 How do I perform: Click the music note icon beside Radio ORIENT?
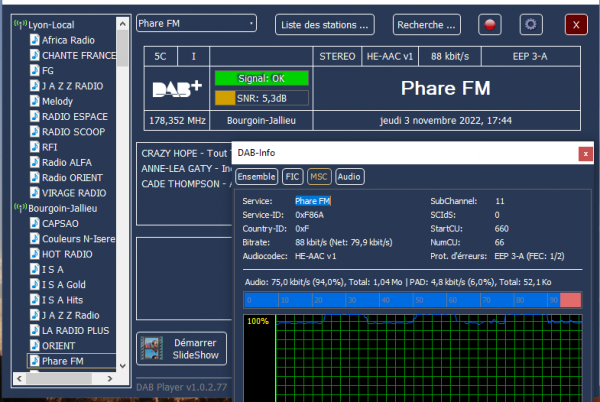[x=35, y=177]
